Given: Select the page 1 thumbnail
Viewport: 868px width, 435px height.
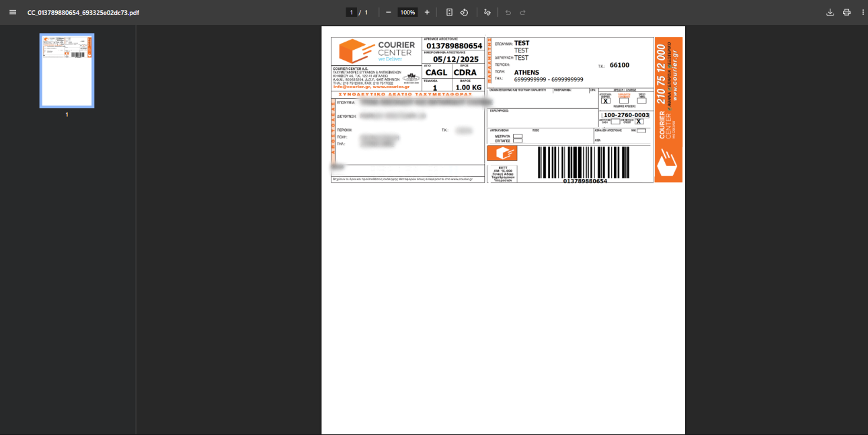Looking at the screenshot, I should (x=67, y=71).
